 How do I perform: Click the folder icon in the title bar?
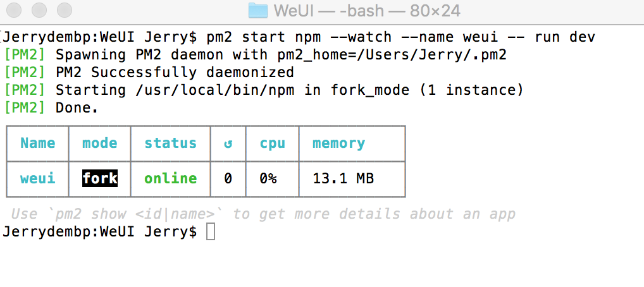(258, 11)
